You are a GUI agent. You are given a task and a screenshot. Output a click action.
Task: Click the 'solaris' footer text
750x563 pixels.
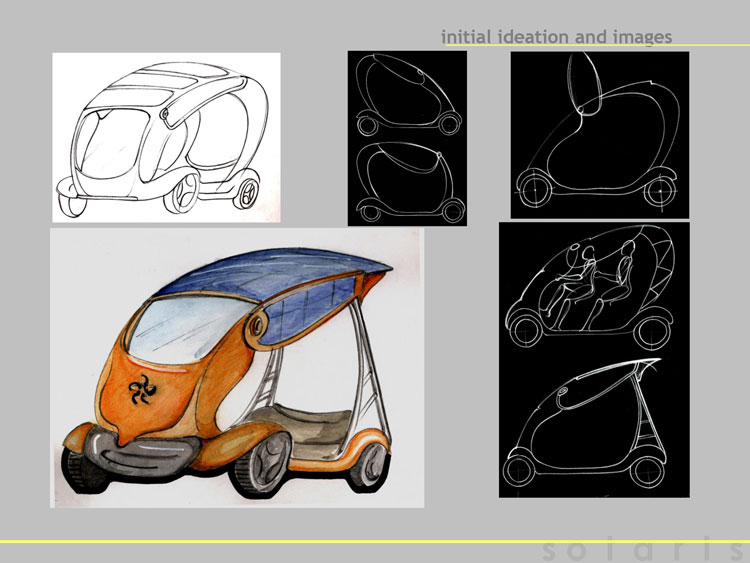coord(645,551)
